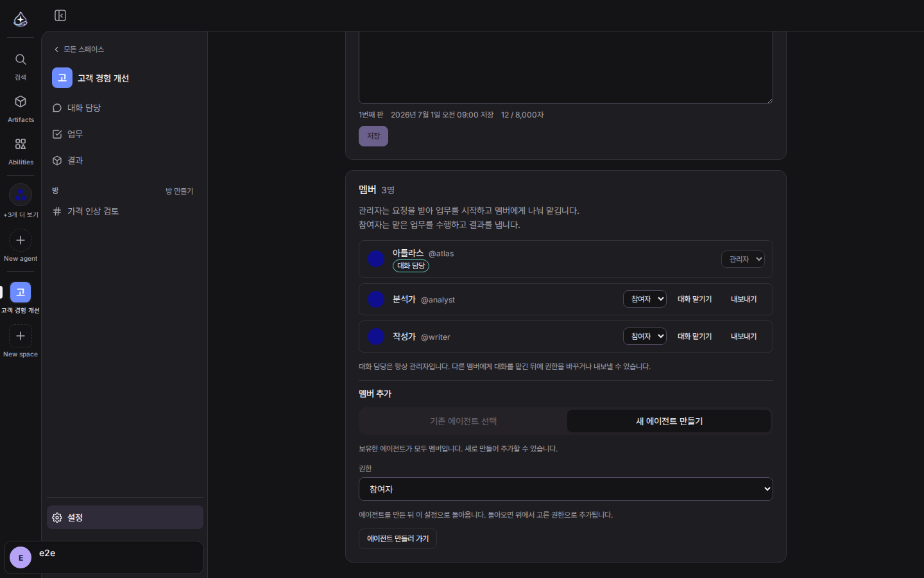Click 작성가 member avatar
Viewport: 924px width, 578px height.
(x=376, y=337)
